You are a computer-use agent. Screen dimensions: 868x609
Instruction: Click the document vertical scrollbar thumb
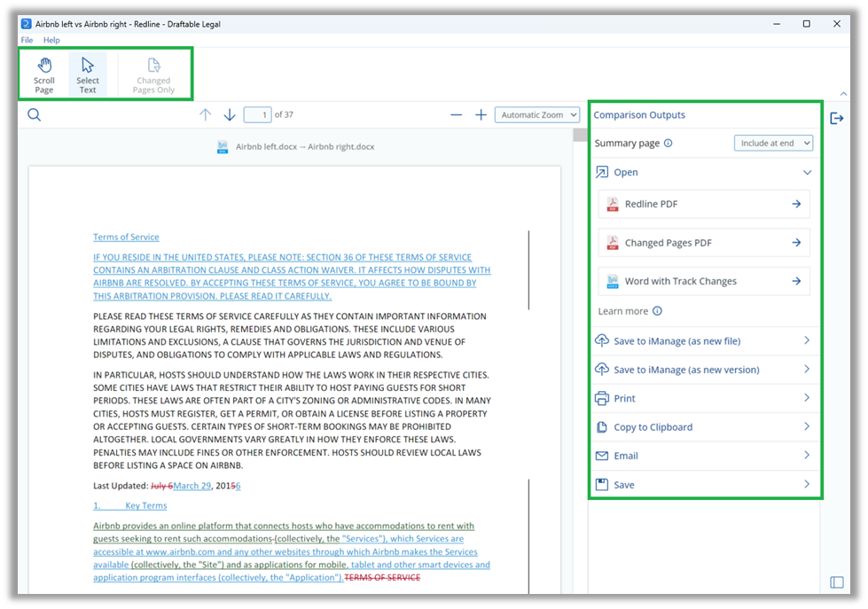(x=580, y=135)
